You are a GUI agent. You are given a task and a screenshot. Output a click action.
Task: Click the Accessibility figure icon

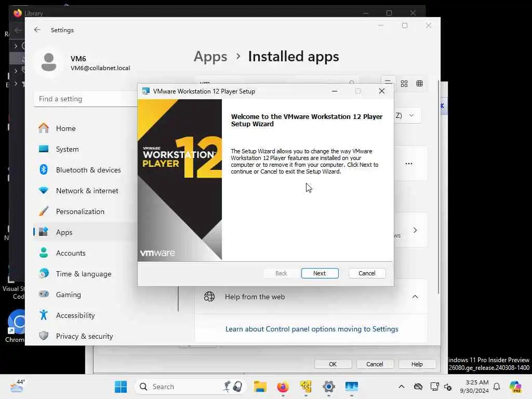coord(44,315)
